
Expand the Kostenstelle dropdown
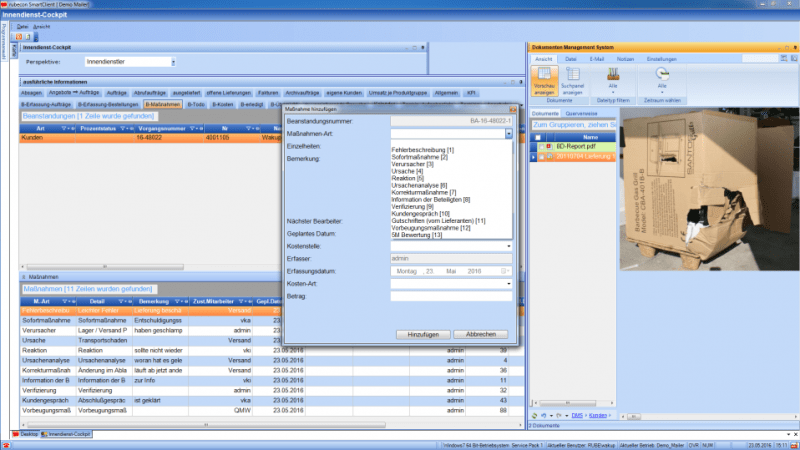point(508,244)
